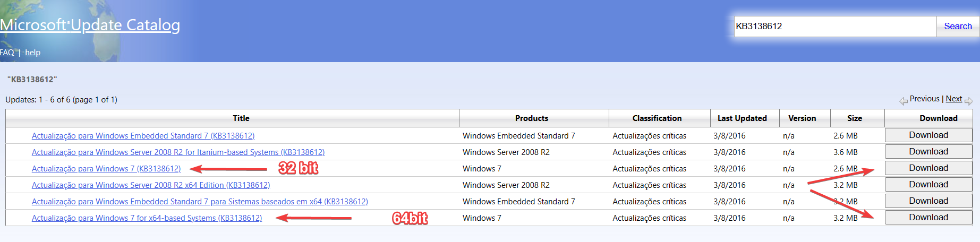
Task: Open the Windows 7 (KB3138612) 32-bit update link
Action: [106, 169]
